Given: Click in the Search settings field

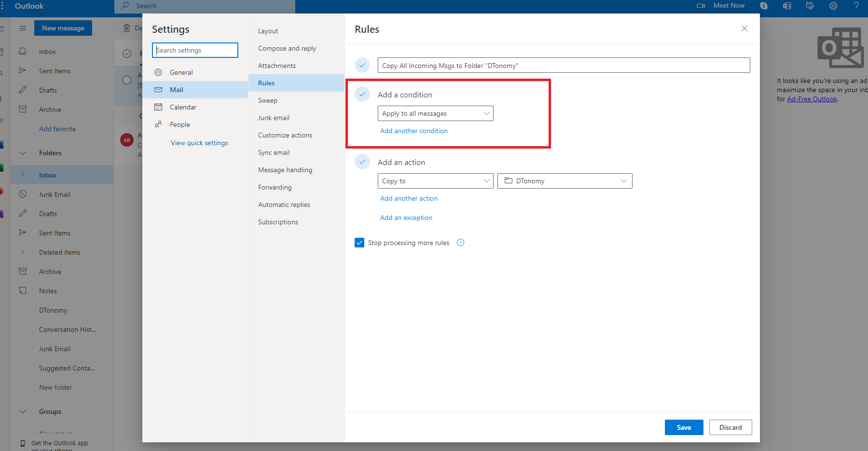Looking at the screenshot, I should click(195, 50).
